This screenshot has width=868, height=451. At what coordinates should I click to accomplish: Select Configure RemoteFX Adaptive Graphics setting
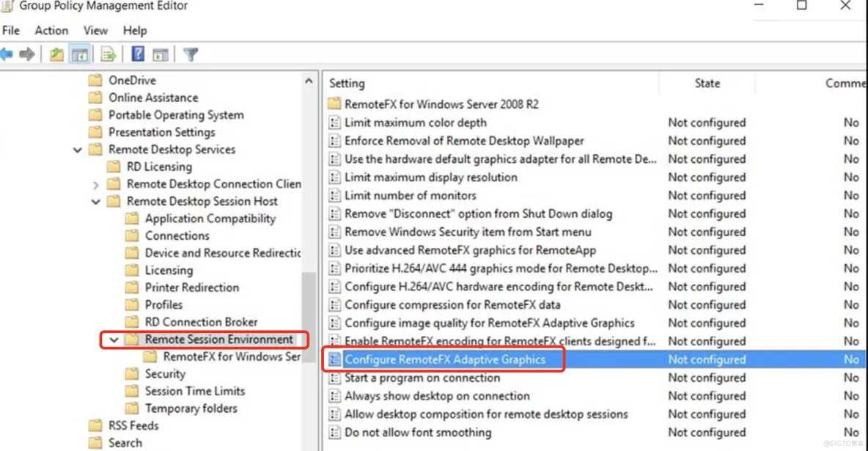click(445, 359)
